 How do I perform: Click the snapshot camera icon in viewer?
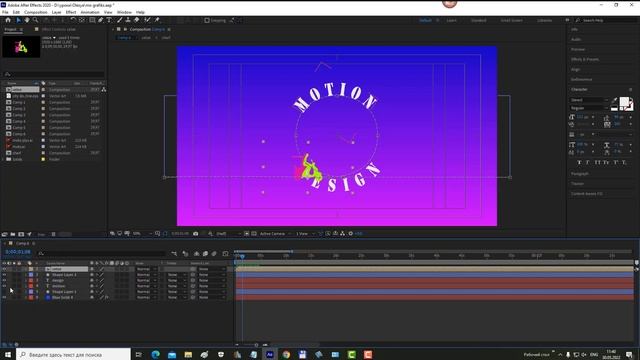196,233
